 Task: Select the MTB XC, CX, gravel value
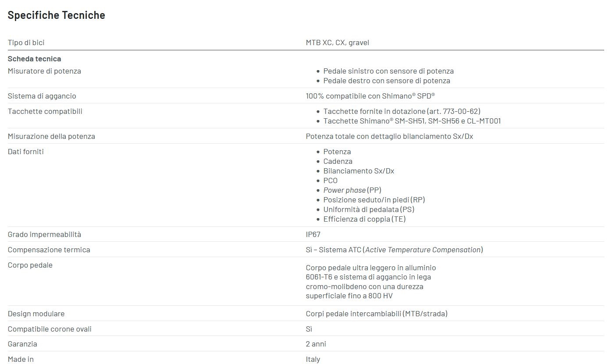(337, 42)
